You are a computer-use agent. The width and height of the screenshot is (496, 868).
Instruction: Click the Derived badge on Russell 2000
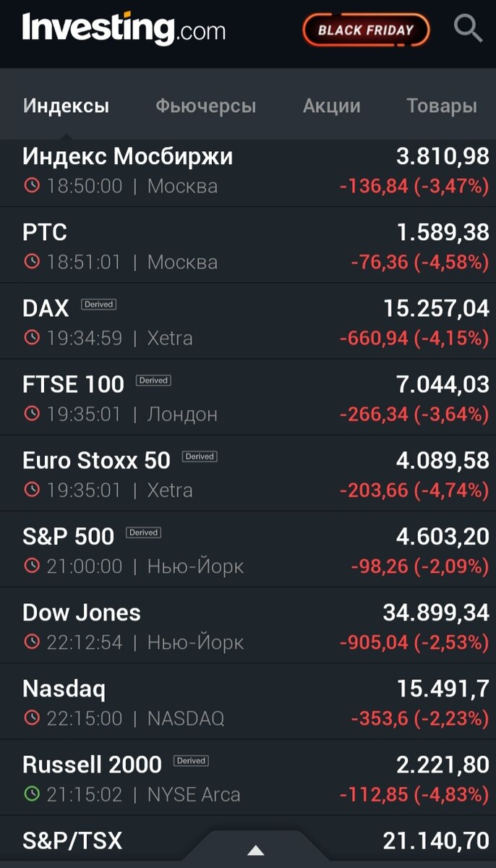click(192, 760)
